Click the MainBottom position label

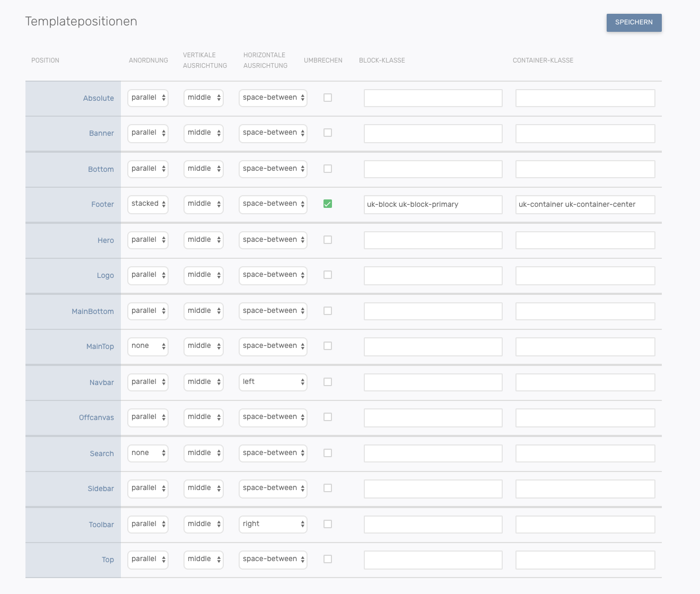point(93,311)
